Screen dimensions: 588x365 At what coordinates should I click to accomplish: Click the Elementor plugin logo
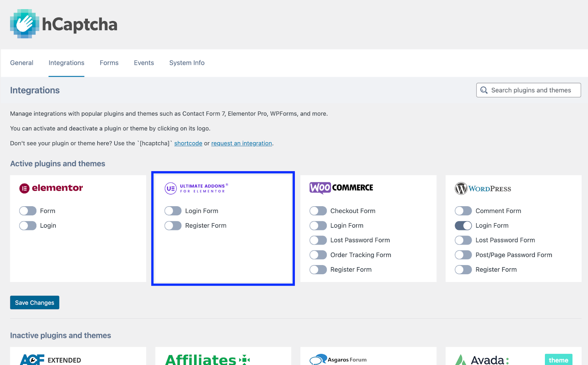pos(51,188)
